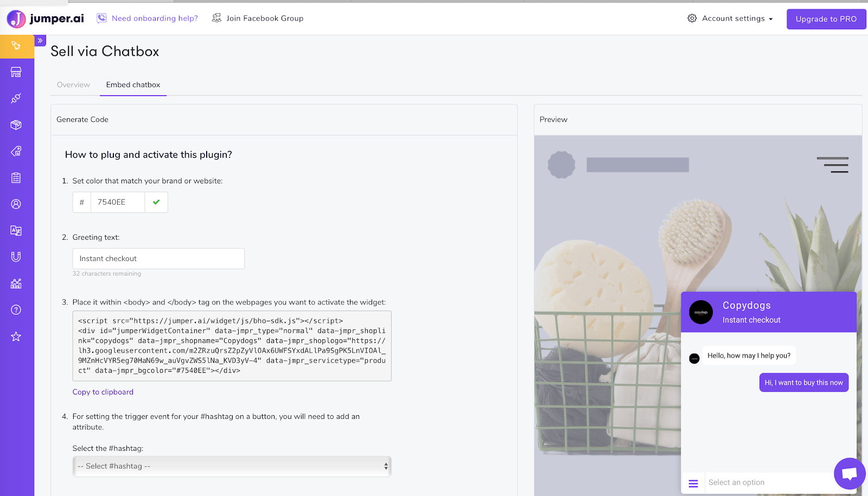This screenshot has width=868, height=496.
Task: Click the 'Copydogs' shop name in chat header
Action: click(x=746, y=306)
